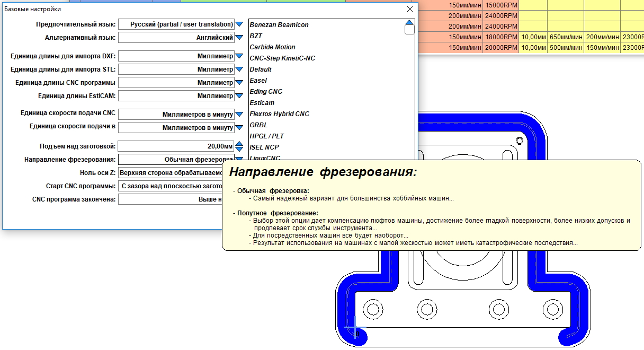Select GRBL in controller list
The image size is (644, 350).
(x=259, y=125)
